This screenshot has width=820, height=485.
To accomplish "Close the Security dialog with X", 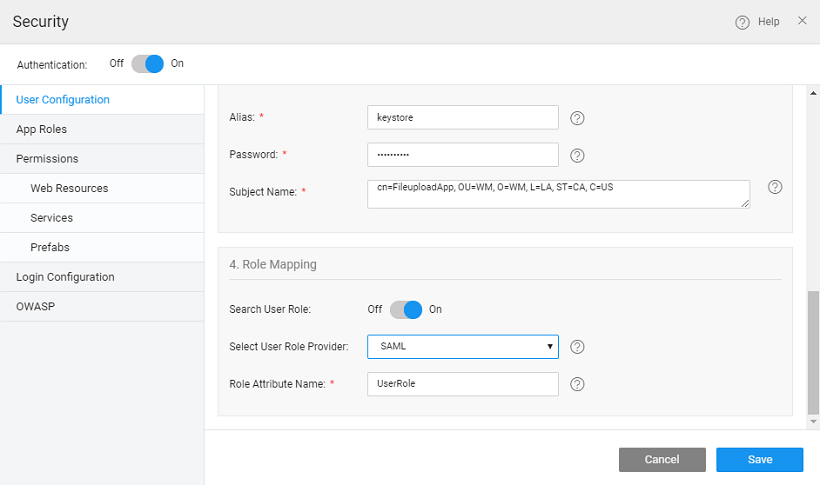I will tap(802, 21).
